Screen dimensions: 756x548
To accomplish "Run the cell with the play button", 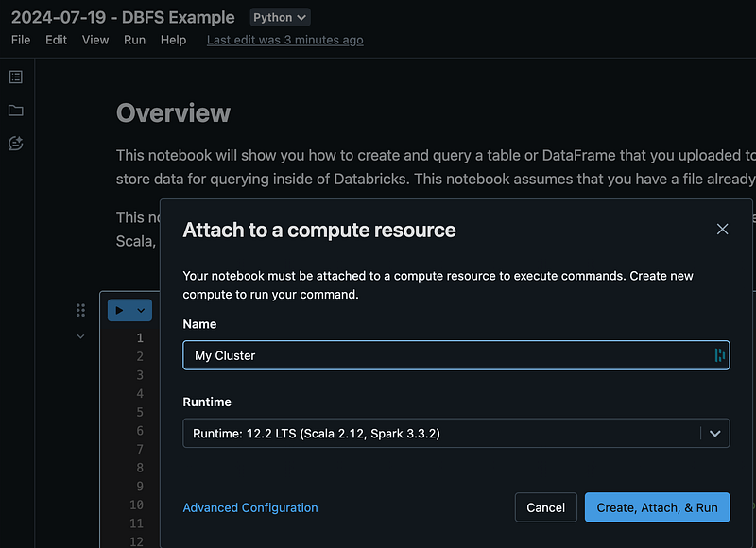I will (120, 311).
